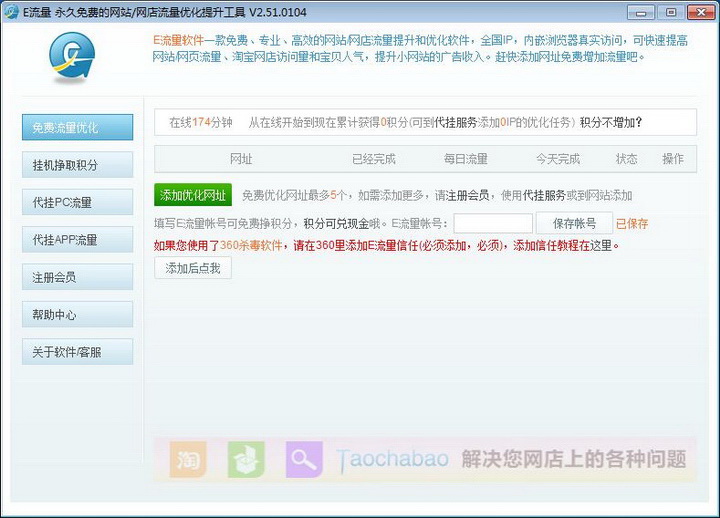The image size is (720, 518).
Task: Open 代挂APP流量 menu item
Action: pos(78,239)
